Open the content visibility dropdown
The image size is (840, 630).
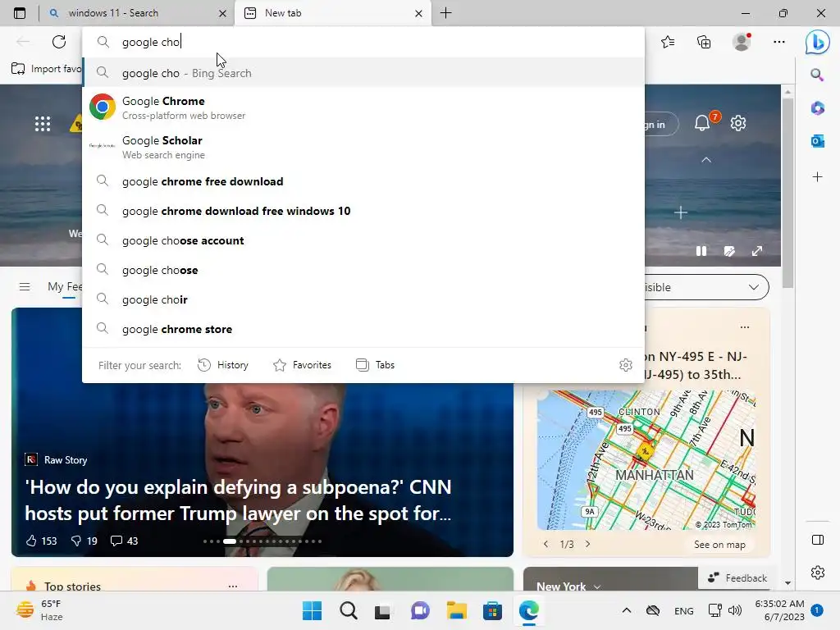pos(706,287)
